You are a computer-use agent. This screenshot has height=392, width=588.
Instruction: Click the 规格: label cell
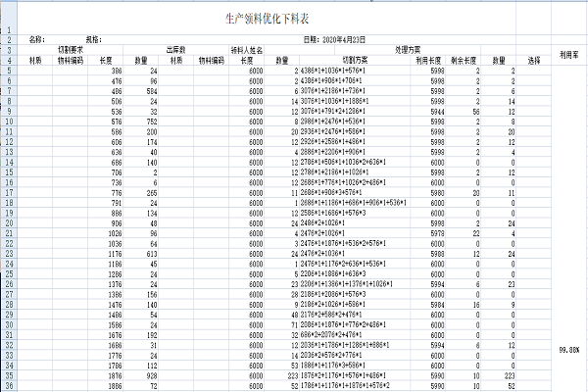pos(94,39)
